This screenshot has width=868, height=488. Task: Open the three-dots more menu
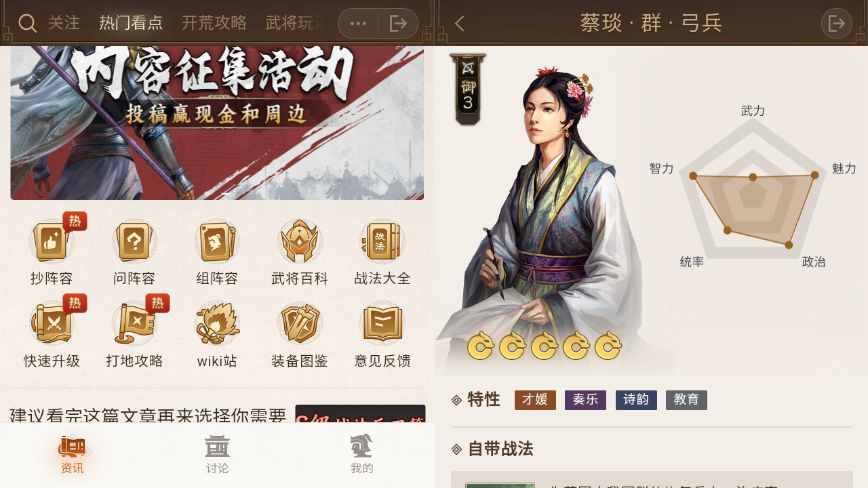358,23
